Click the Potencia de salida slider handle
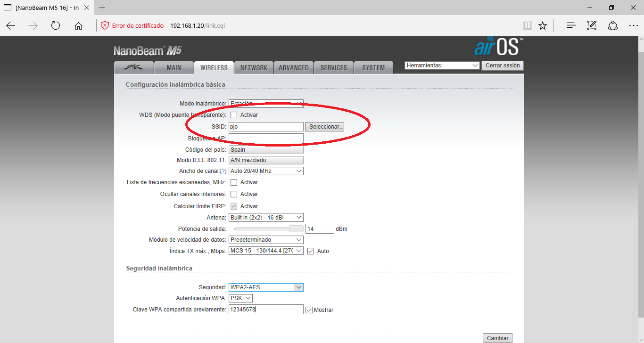Screen dimensions: 644x343 (297, 229)
